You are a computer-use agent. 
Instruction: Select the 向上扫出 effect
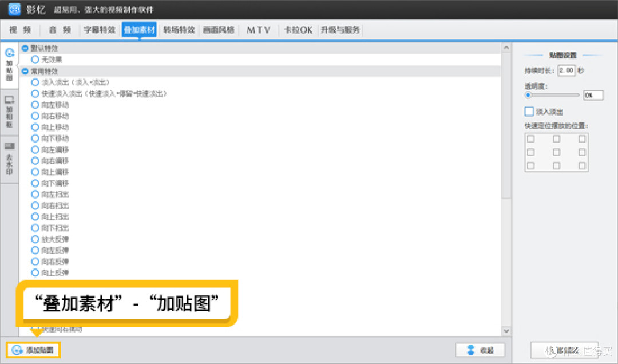(x=35, y=217)
